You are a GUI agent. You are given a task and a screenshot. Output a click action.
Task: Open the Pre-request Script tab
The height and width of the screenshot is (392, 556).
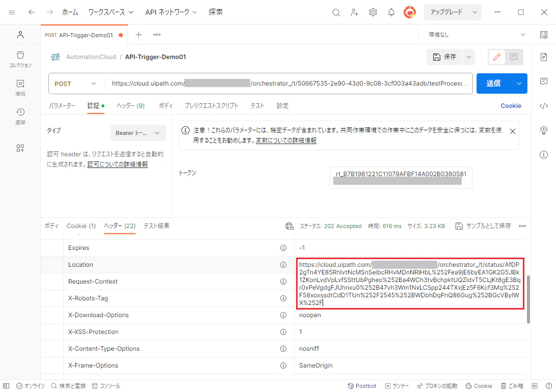tap(211, 105)
